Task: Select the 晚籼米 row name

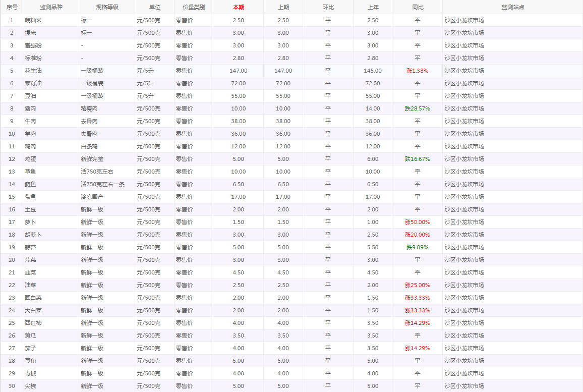Action: point(33,20)
